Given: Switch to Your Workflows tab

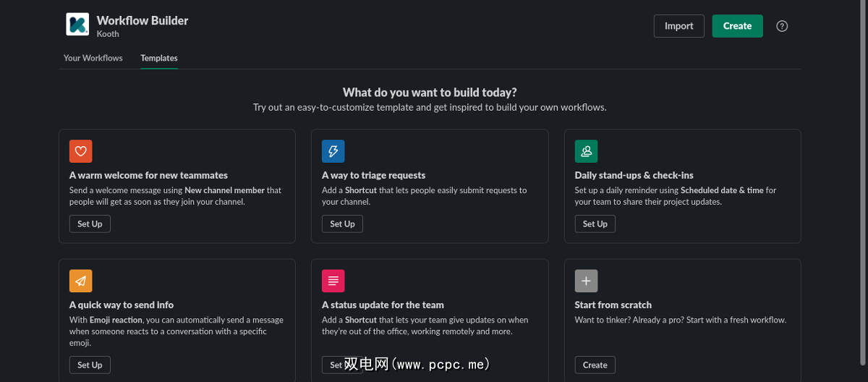Looking at the screenshot, I should point(93,58).
